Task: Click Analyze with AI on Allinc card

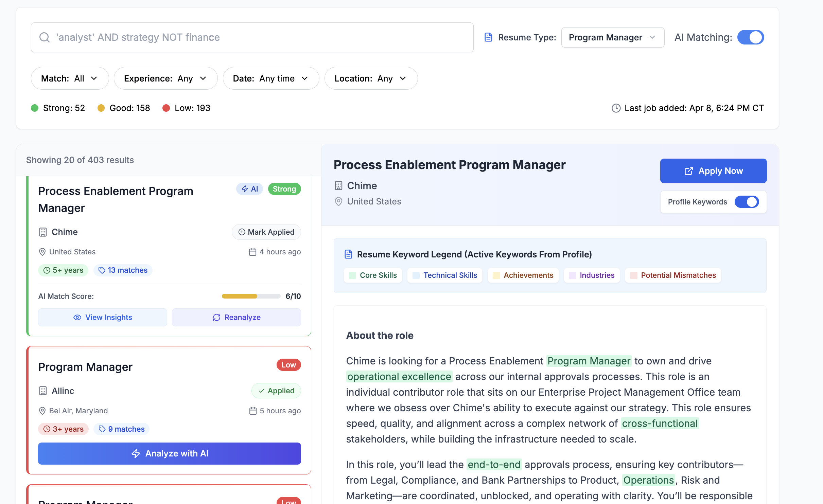Action: tap(169, 453)
